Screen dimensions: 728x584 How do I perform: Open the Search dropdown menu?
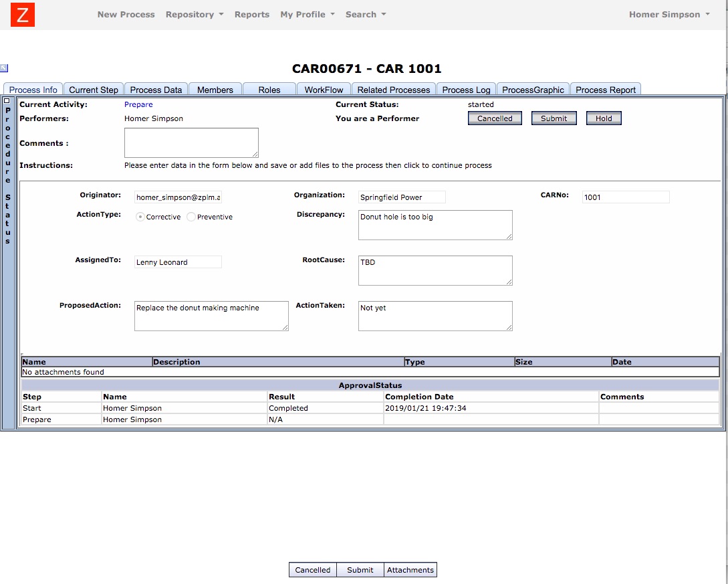tap(365, 14)
